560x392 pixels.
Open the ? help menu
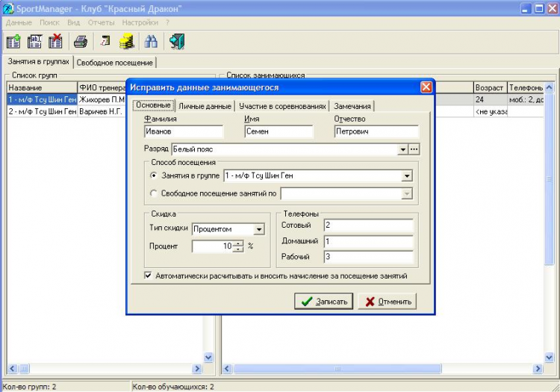click(167, 22)
